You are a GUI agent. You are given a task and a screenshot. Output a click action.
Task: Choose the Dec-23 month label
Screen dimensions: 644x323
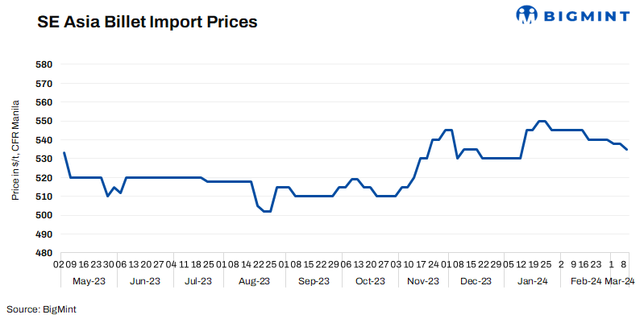pyautogui.click(x=476, y=281)
